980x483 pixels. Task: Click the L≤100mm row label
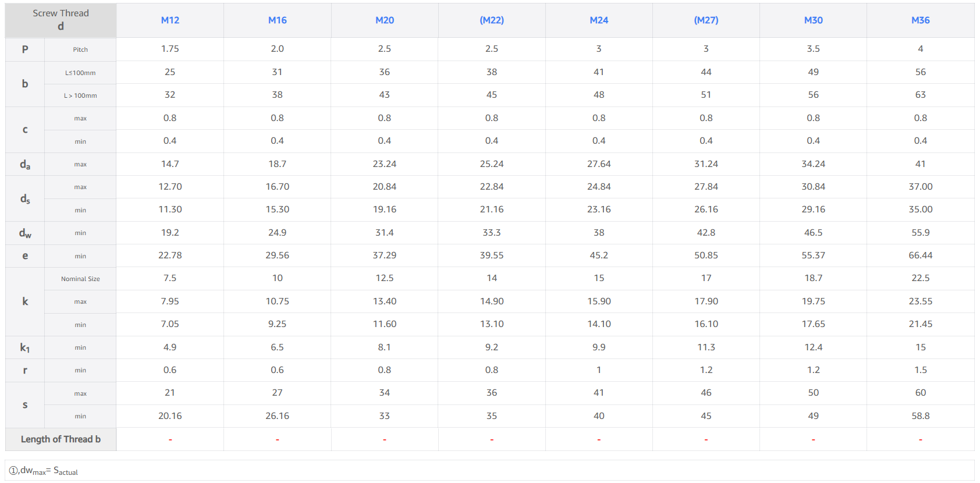[x=80, y=73]
